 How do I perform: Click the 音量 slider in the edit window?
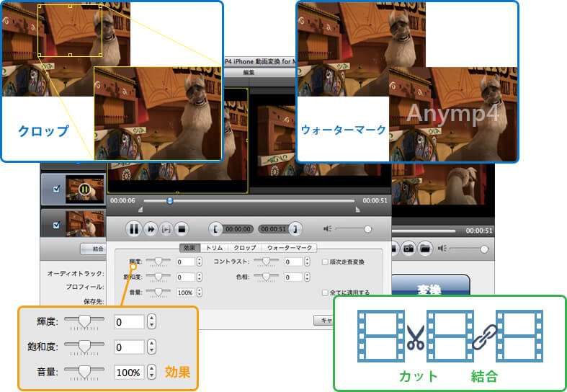158,293
